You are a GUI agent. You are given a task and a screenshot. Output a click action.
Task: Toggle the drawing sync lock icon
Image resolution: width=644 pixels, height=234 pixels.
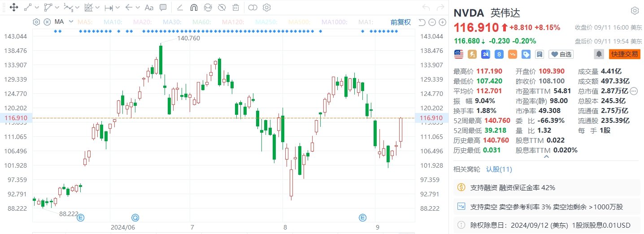coord(208,7)
